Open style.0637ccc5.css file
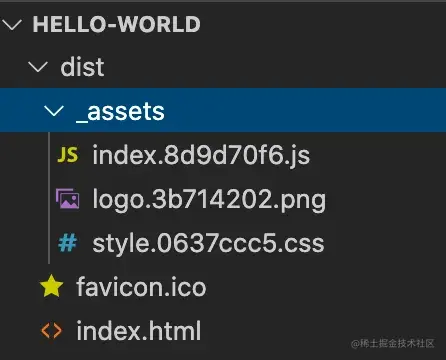Viewport: 446px width, 360px height. tap(208, 243)
